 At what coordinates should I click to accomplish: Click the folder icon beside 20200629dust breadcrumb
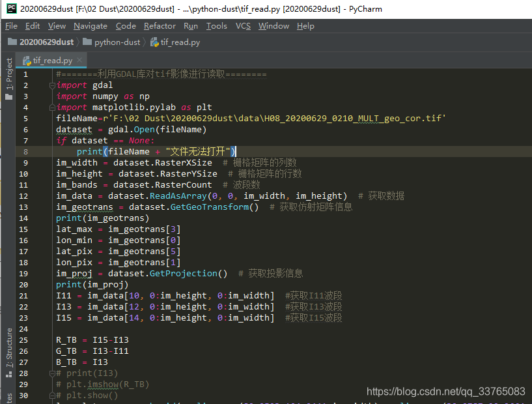[x=11, y=41]
